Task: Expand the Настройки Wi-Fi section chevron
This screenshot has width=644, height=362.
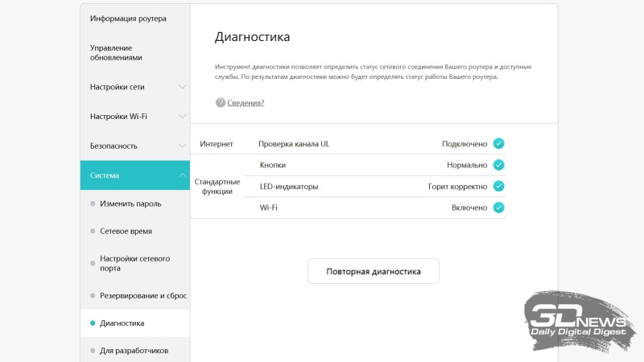Action: [183, 117]
